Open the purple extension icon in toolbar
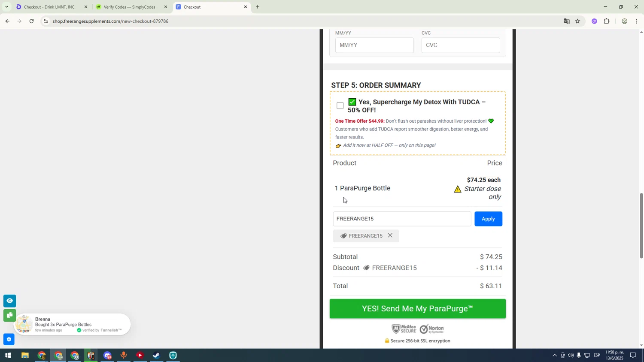This screenshot has height=362, width=644. point(594,21)
